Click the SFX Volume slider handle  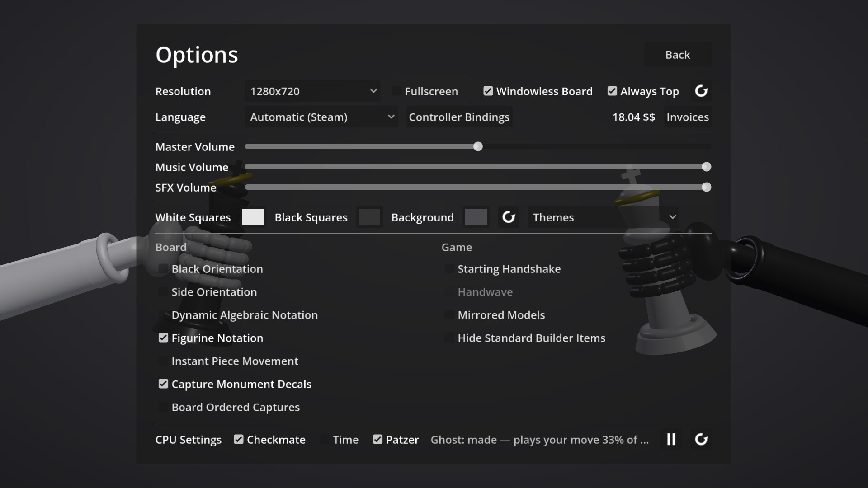tap(706, 187)
